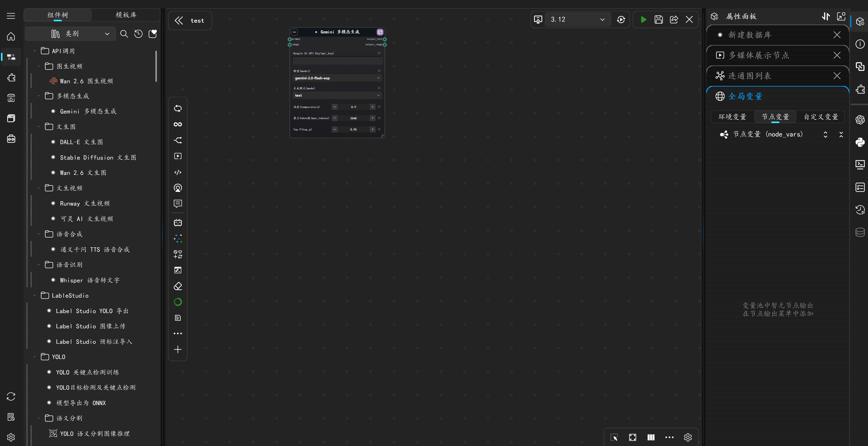Open the terminal console icon in the right sidebar
The width and height of the screenshot is (868, 446).
click(860, 164)
